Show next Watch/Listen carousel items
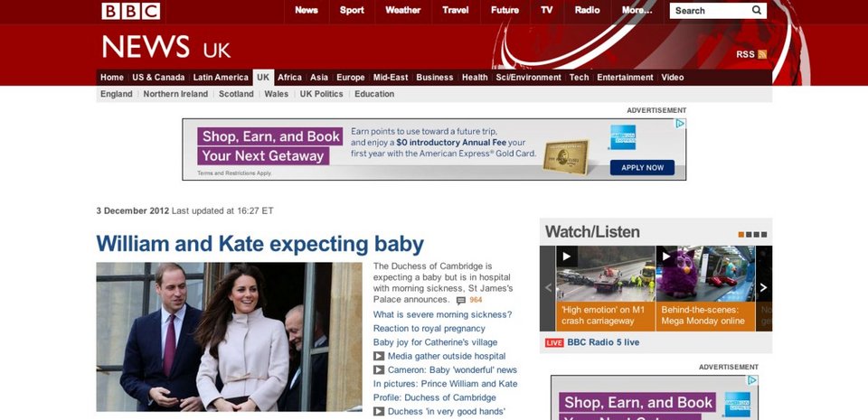The width and height of the screenshot is (868, 420). [763, 288]
